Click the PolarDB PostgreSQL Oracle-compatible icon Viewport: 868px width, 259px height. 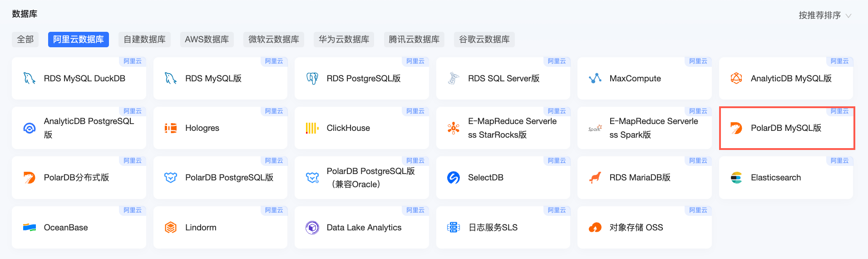pyautogui.click(x=312, y=178)
